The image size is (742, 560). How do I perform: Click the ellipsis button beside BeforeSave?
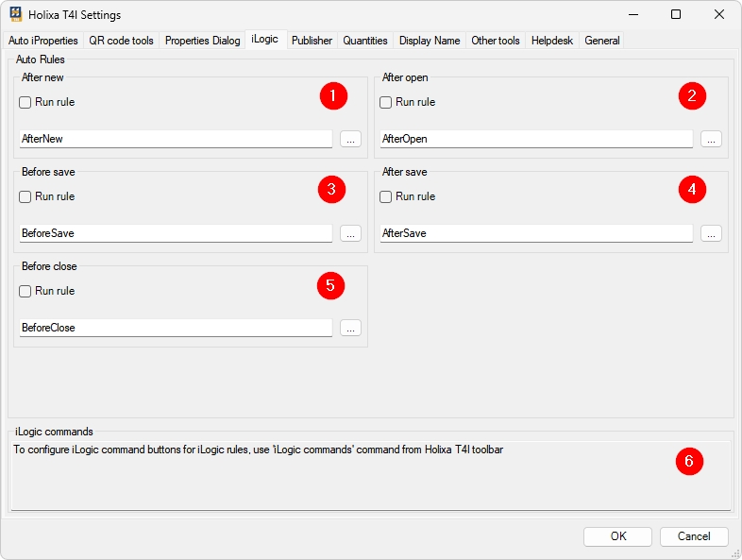click(x=350, y=233)
